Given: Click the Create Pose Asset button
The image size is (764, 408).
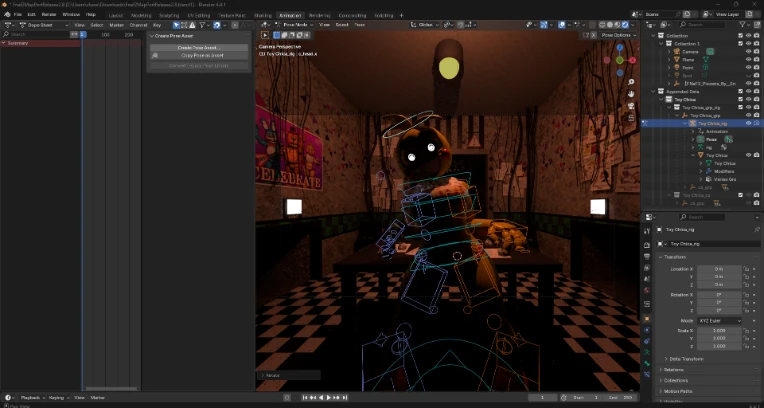Looking at the screenshot, I should [199, 48].
